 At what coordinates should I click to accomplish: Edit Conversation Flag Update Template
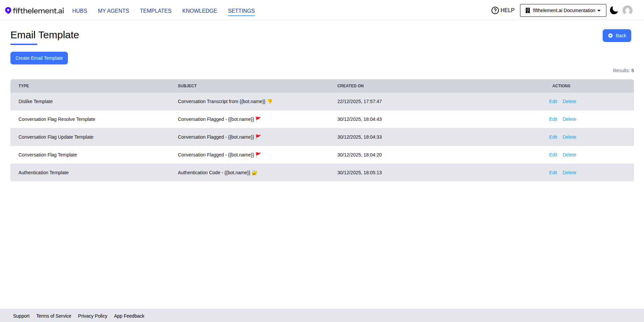[553, 137]
